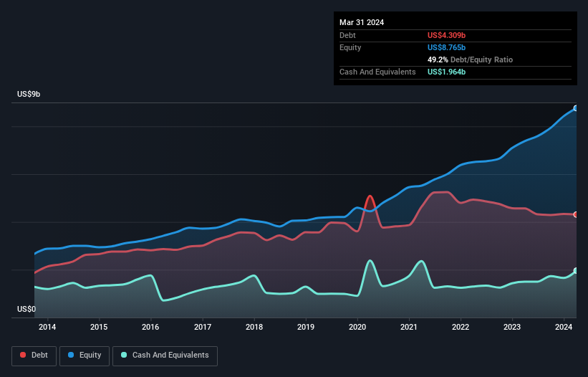
Task: Click the US$4.309b debt value
Action: tap(446, 35)
